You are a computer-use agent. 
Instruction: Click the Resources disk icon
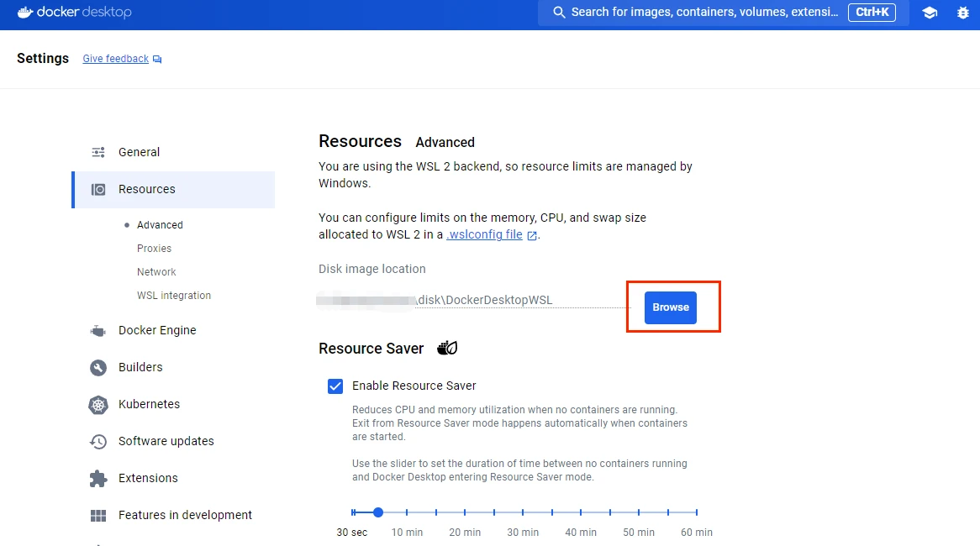pos(98,189)
